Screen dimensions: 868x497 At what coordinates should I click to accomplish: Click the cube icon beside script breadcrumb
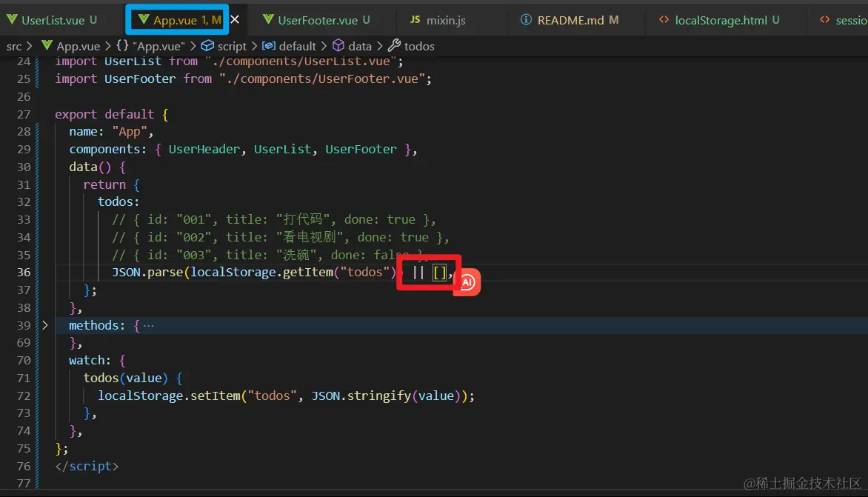click(x=207, y=46)
